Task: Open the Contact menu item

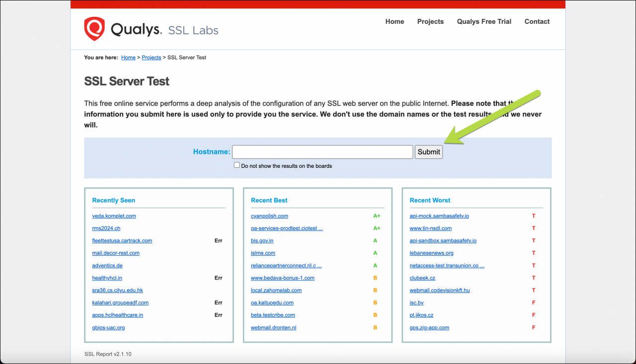Action: 537,22
